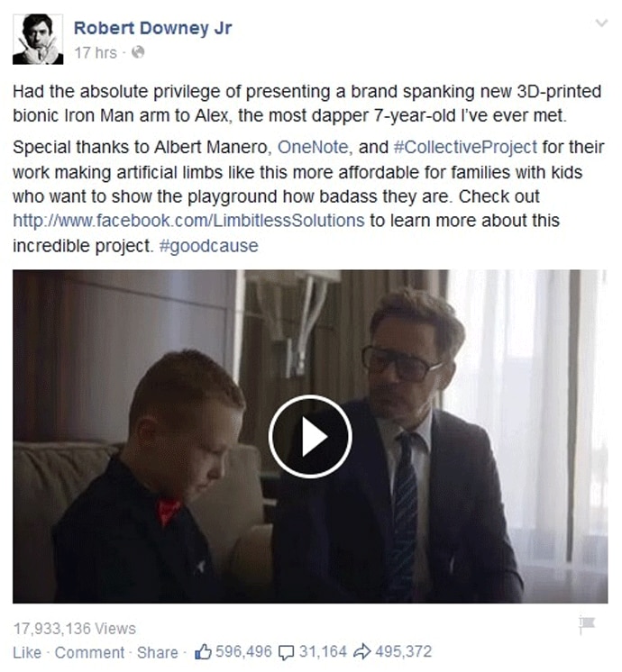Open Robert Downey Jr profile name link
Viewport: 622px width, 672px height.
click(152, 28)
